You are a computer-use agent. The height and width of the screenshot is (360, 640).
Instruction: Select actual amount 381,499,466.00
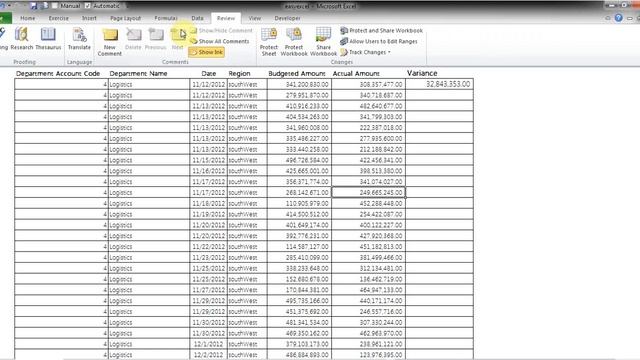[x=368, y=258]
